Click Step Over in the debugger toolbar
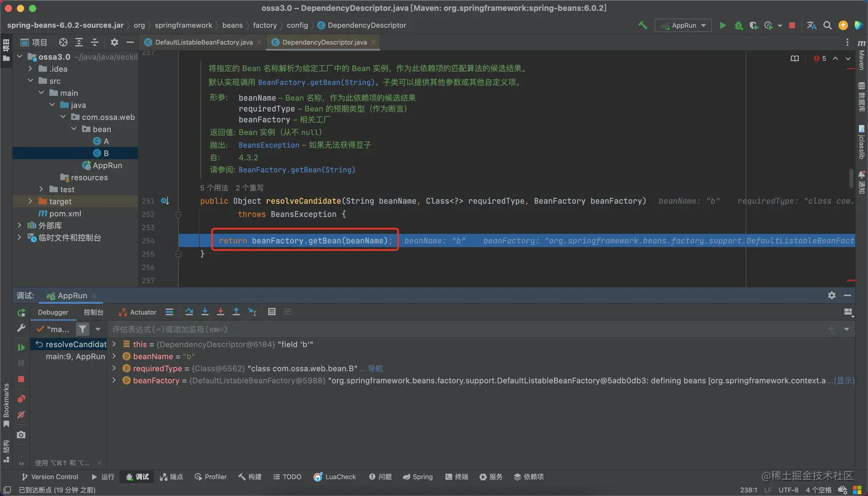Screen dimensions: 868x496 189,312
